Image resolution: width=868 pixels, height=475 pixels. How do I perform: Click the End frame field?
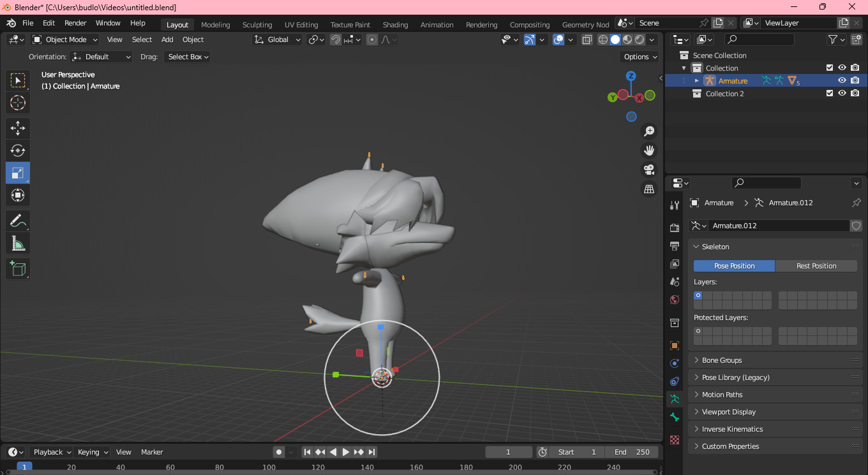tap(632, 452)
